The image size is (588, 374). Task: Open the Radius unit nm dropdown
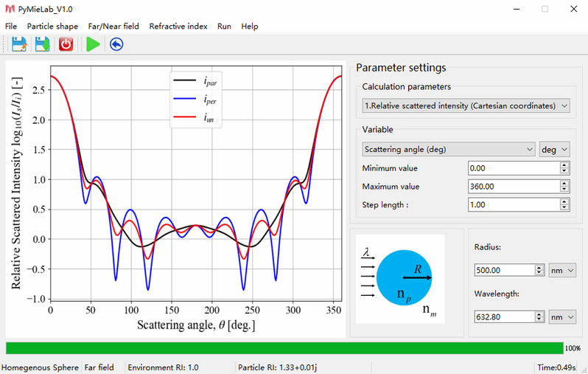[562, 271]
